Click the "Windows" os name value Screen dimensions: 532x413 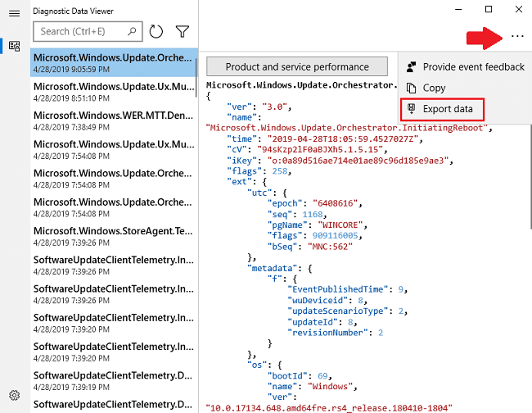[x=330, y=387]
